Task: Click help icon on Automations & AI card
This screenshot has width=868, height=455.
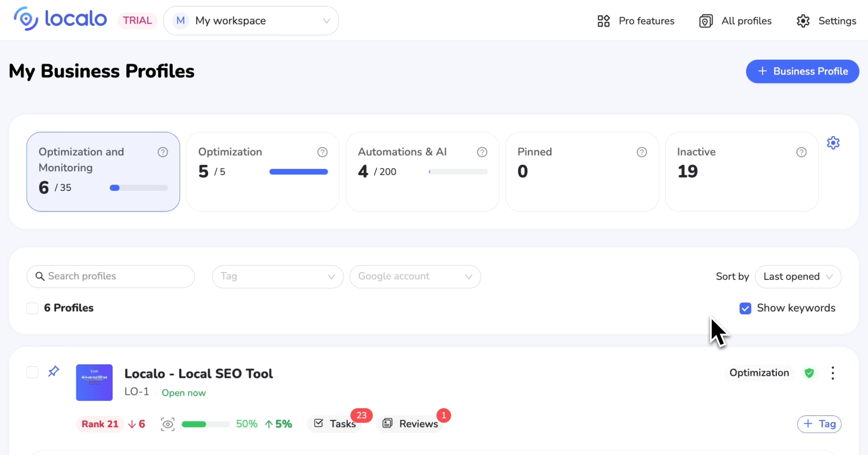Action: tap(482, 152)
